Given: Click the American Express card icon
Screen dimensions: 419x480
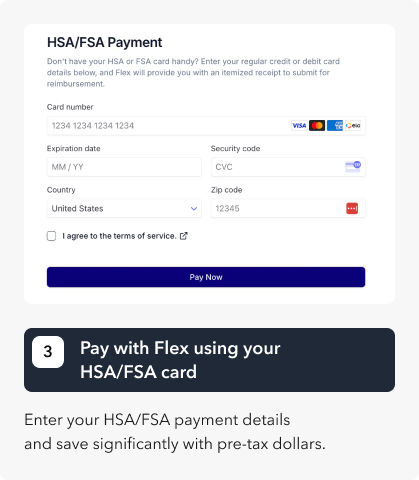Looking at the screenshot, I should 335,126.
